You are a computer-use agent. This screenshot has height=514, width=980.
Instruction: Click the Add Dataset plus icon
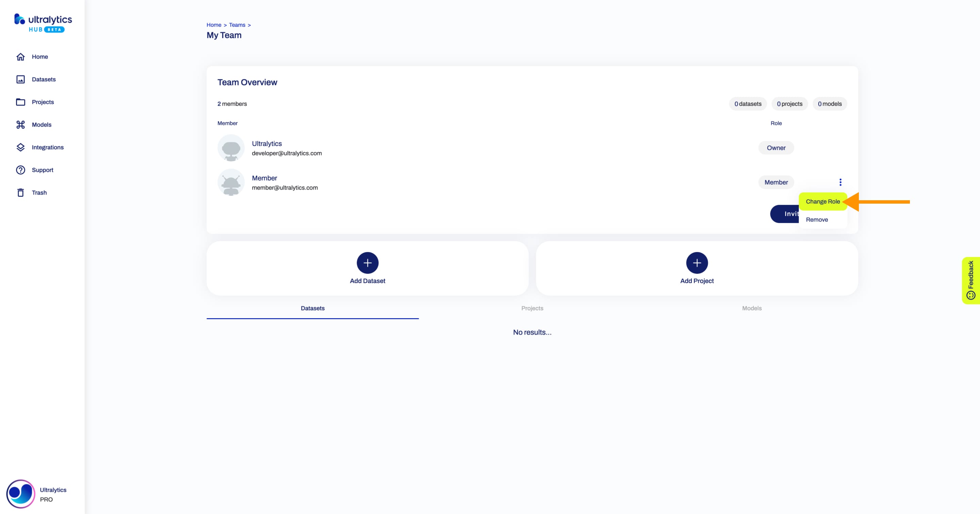click(x=367, y=263)
